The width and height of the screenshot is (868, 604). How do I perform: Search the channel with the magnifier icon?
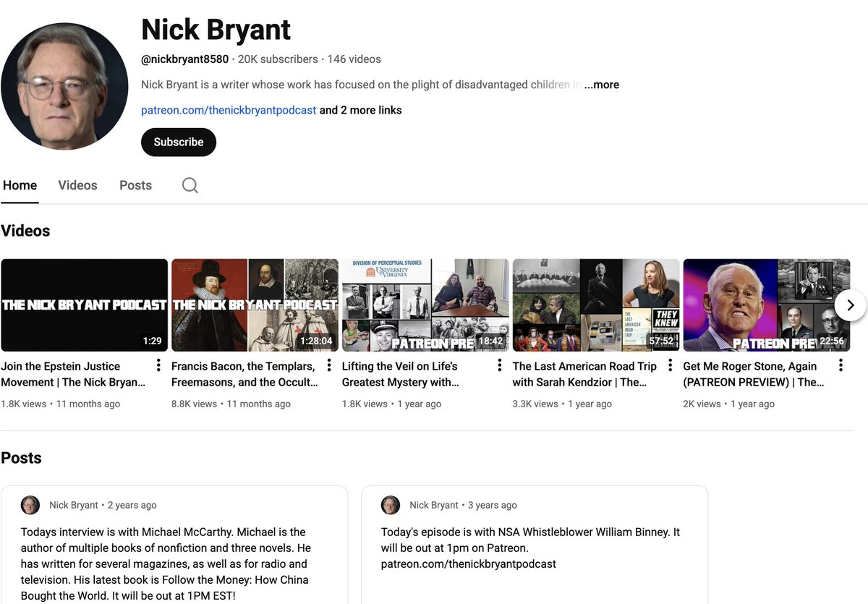pyautogui.click(x=190, y=185)
